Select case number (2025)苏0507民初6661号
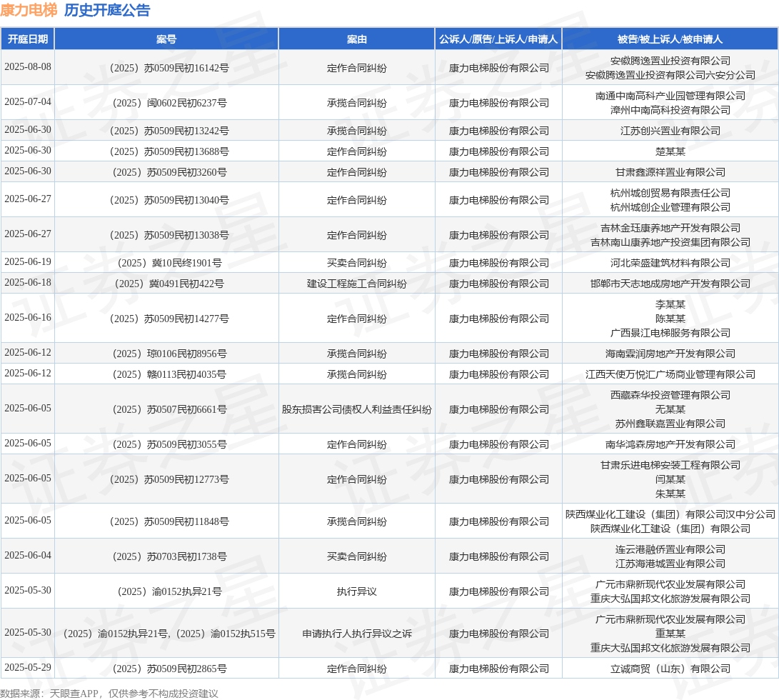Viewport: 779px width, 700px height. click(x=169, y=410)
